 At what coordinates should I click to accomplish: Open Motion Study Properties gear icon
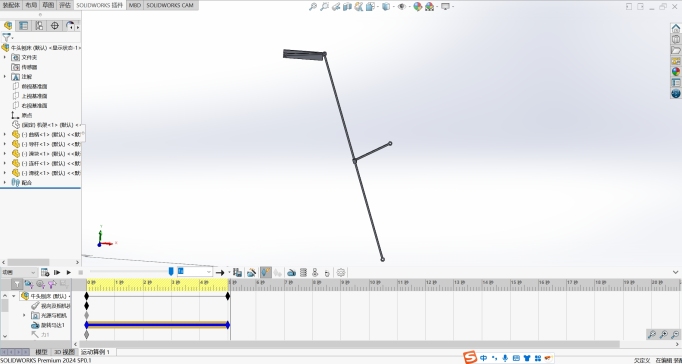click(x=341, y=273)
